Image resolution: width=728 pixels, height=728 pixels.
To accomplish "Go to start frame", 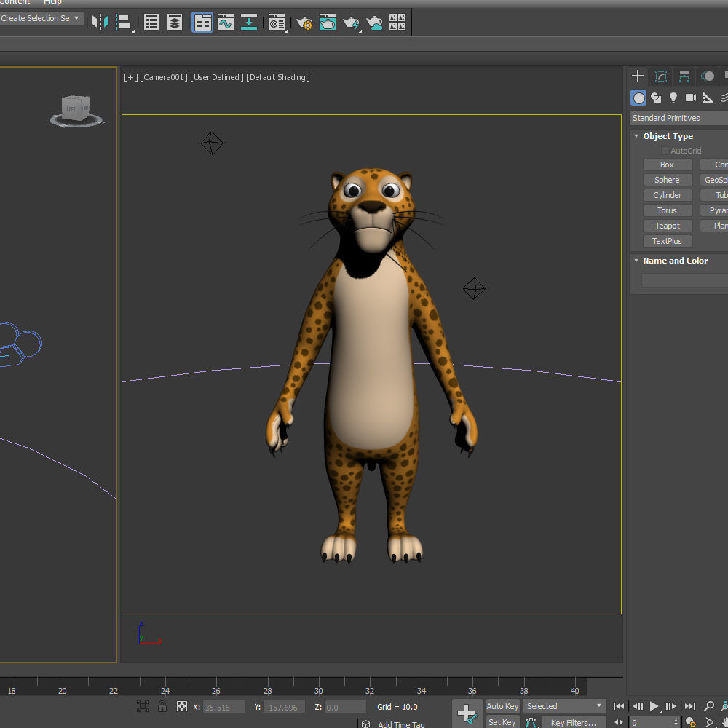I will coord(619,706).
